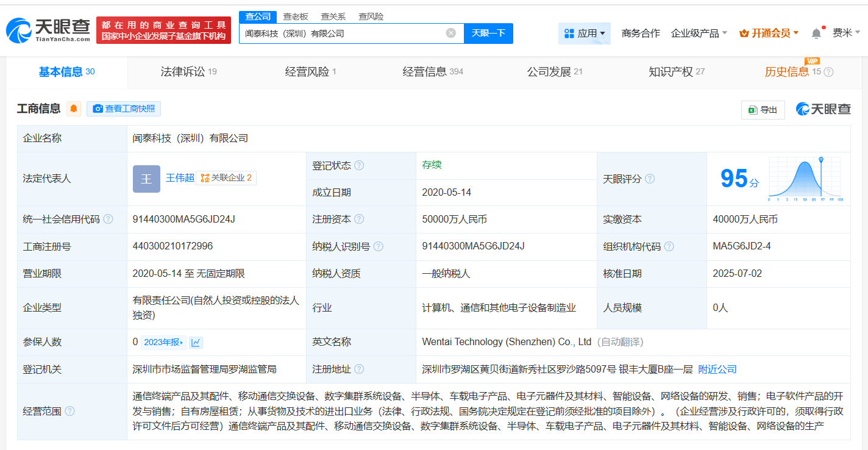The height and width of the screenshot is (450, 868).
Task: Click 查看工商快照 button
Action: point(124,109)
